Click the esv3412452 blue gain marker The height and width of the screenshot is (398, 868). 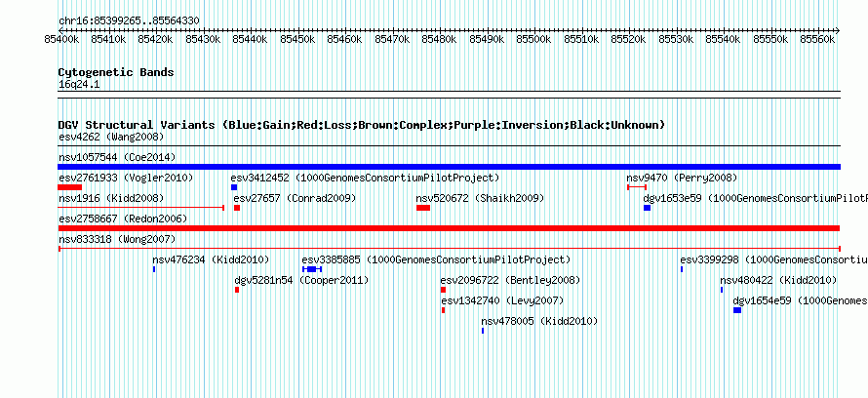tap(234, 187)
